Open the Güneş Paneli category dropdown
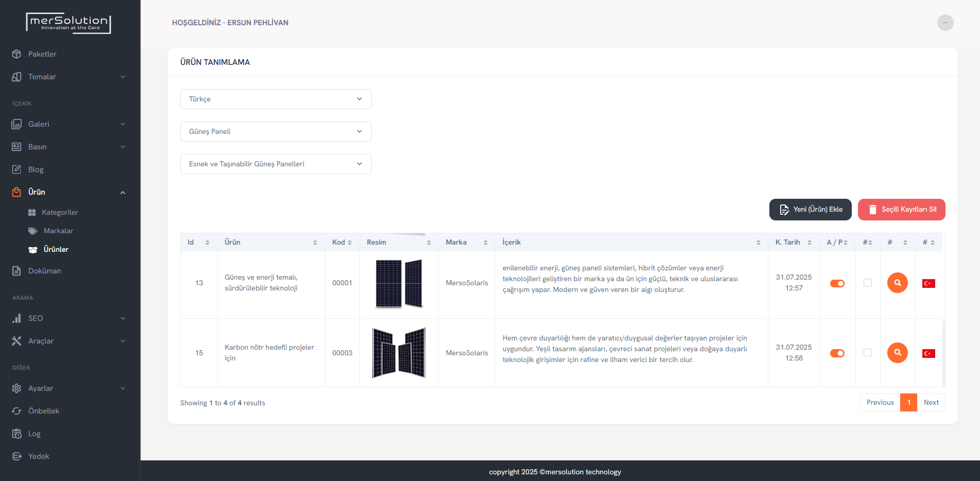This screenshot has width=980, height=481. [x=276, y=131]
